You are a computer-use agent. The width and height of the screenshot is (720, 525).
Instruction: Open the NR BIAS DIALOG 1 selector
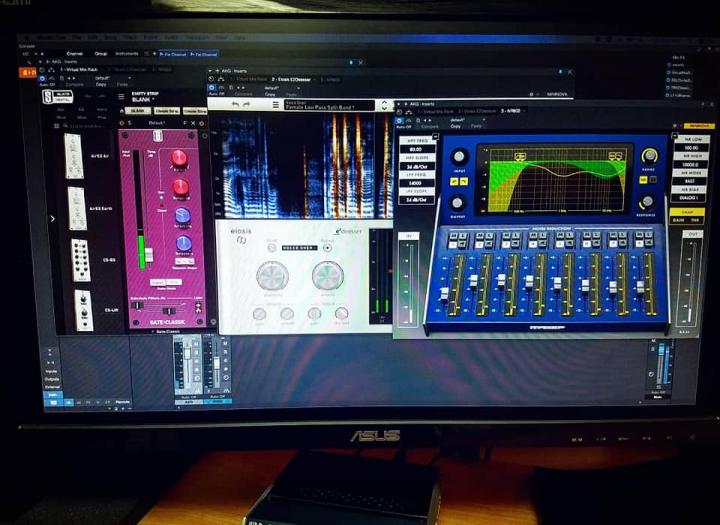[x=689, y=198]
